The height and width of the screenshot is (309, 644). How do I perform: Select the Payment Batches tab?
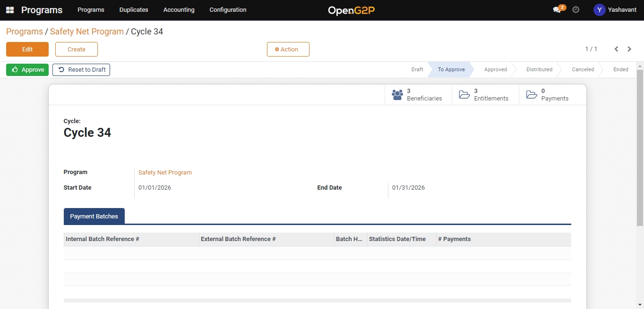click(94, 216)
